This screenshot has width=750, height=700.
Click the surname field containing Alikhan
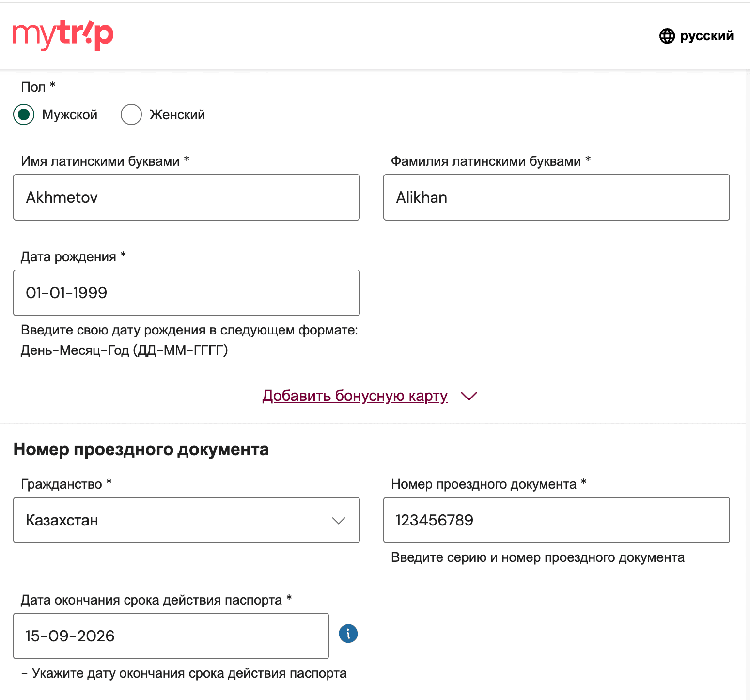[x=556, y=197]
